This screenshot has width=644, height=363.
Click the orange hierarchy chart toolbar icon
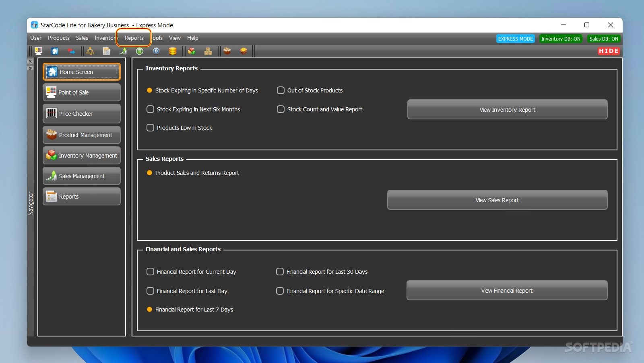coord(90,51)
